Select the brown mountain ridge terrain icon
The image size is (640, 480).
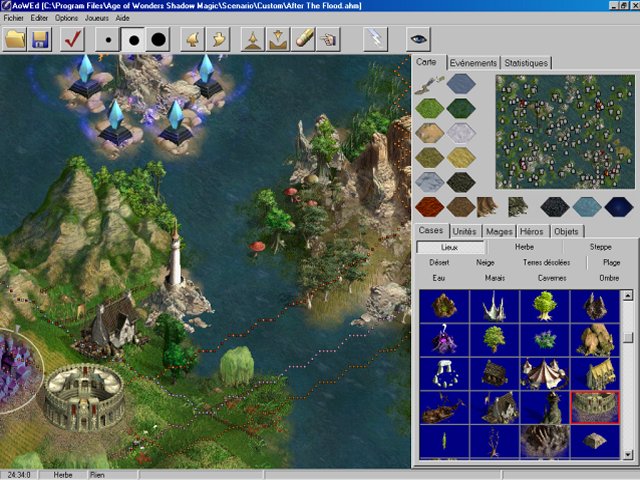[x=487, y=207]
